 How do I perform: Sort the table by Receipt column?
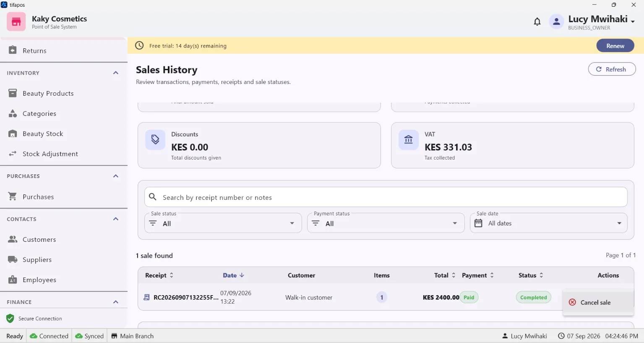[159, 275]
